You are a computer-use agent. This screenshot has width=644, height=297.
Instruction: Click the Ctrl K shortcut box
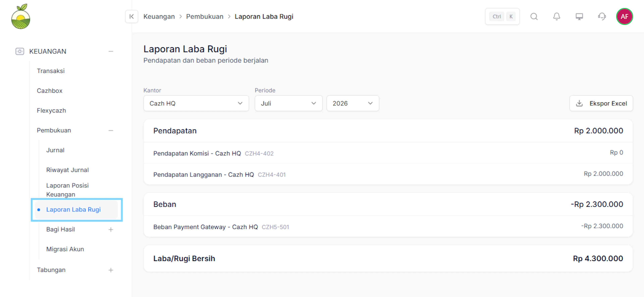(502, 16)
